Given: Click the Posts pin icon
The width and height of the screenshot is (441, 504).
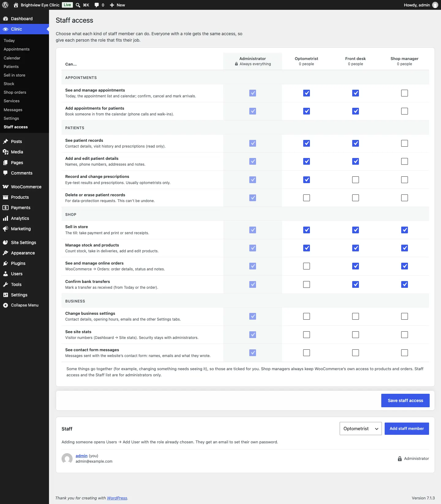Looking at the screenshot, I should pos(6,141).
